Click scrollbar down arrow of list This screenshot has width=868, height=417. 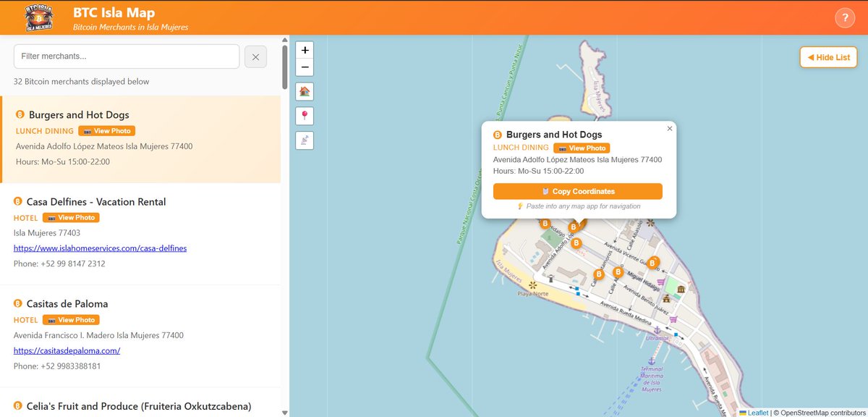285,413
